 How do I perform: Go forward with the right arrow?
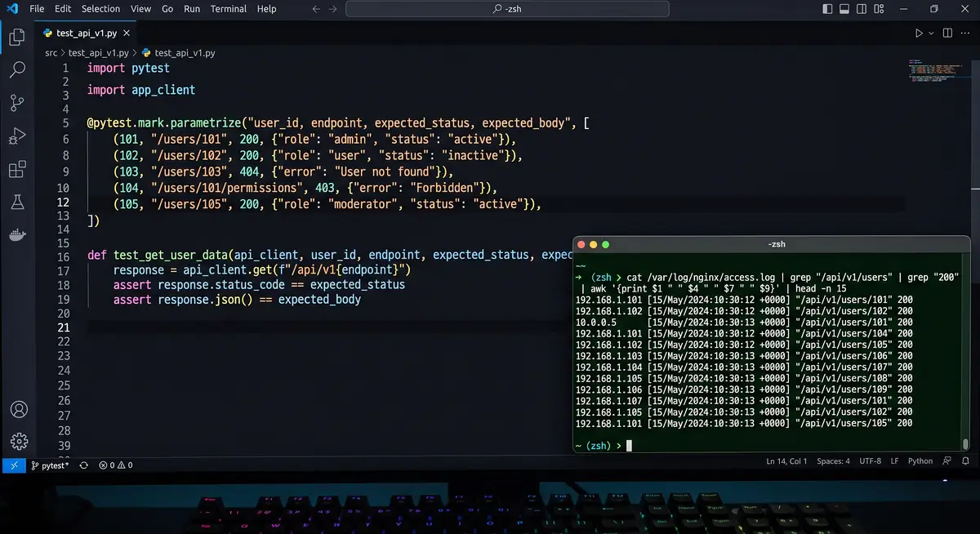click(x=333, y=9)
